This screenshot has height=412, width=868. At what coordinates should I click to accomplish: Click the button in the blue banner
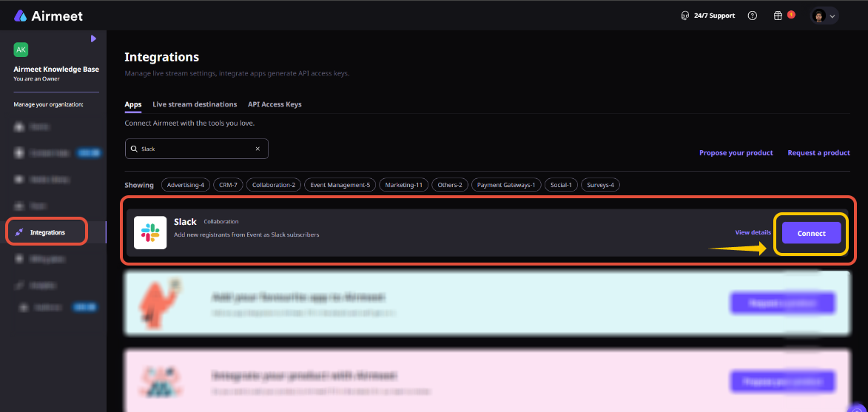pos(782,303)
